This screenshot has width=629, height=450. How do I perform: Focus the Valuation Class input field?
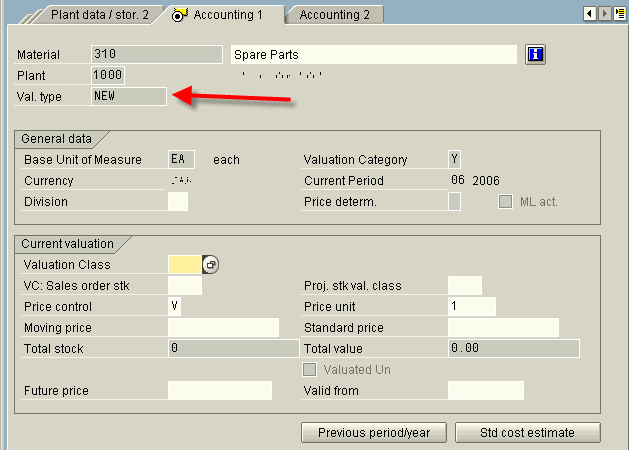pos(185,265)
